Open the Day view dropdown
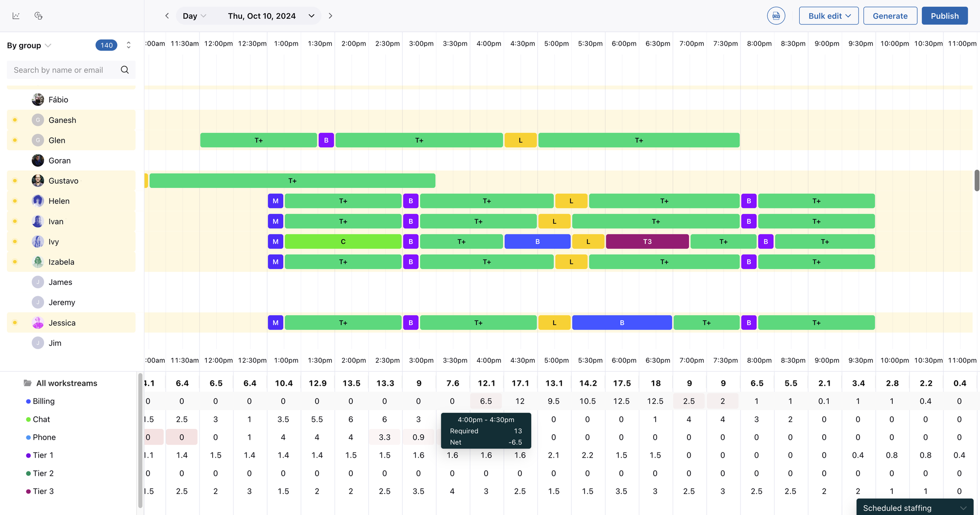 tap(195, 16)
